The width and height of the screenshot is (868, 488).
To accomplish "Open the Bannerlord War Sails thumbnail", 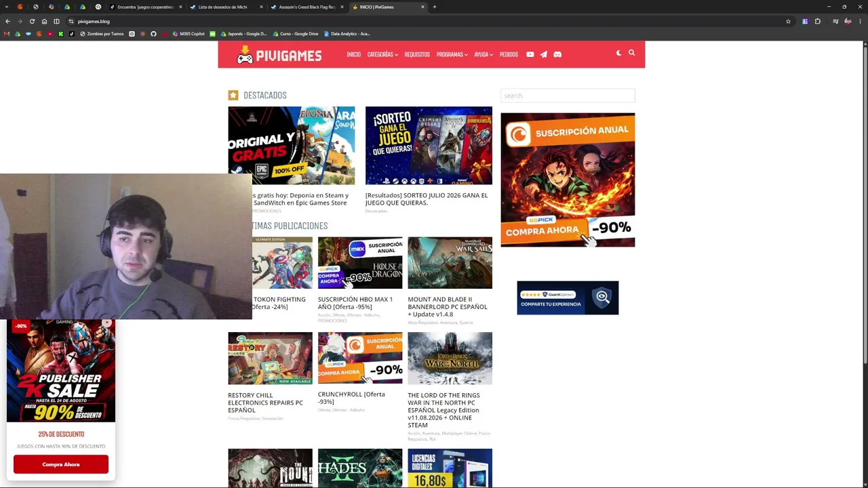I will (x=450, y=262).
